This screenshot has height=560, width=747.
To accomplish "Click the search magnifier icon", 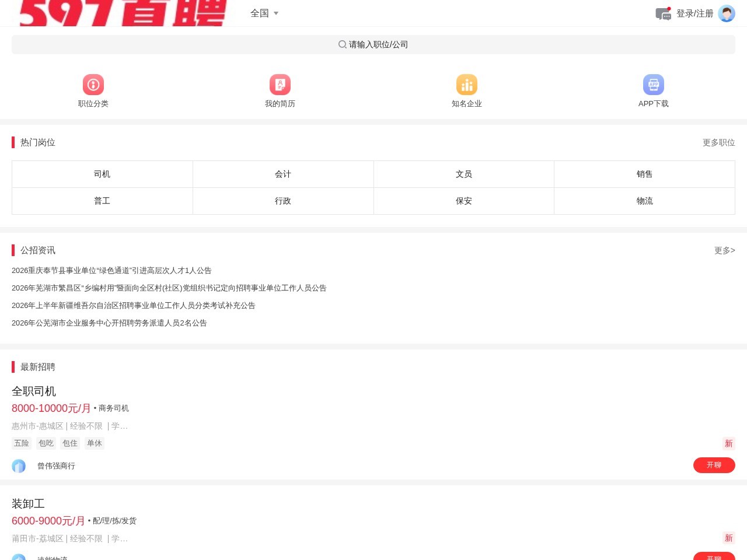I will click(343, 44).
